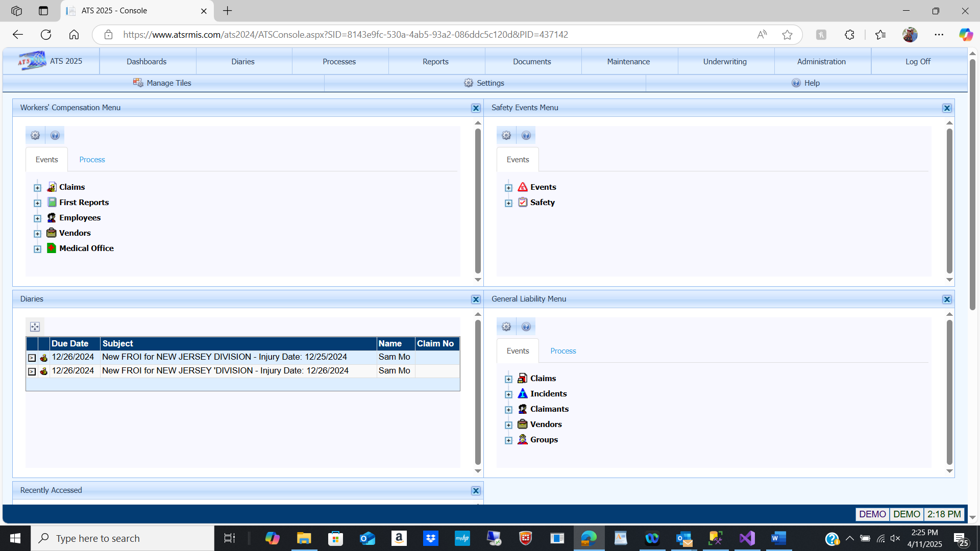The width and height of the screenshot is (980, 551).
Task: Click the General Liability settings gear icon
Action: (506, 327)
